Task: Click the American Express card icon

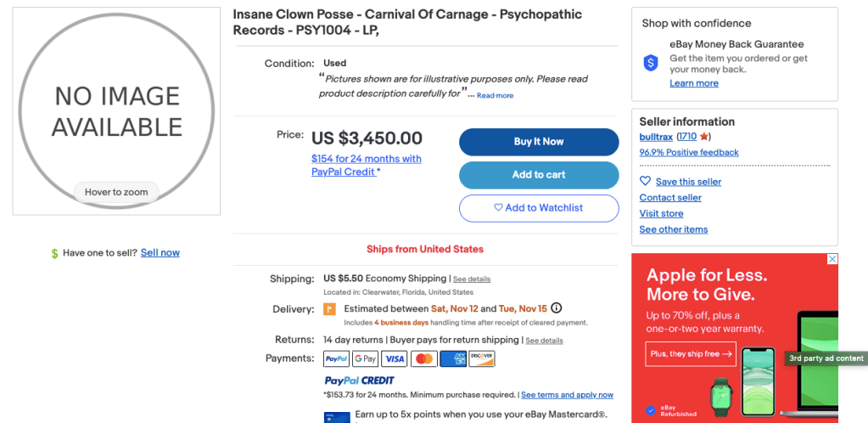Action: (453, 359)
